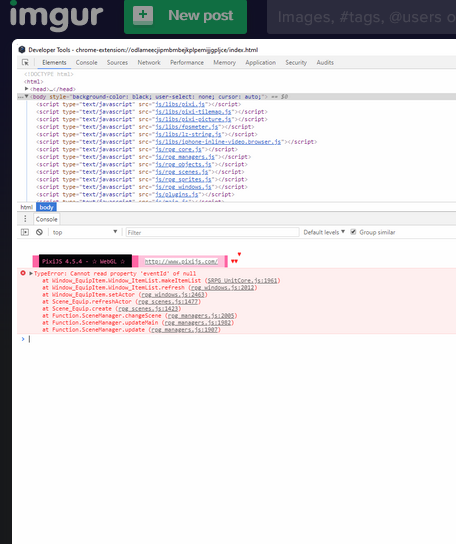Click the Developer Tools window icon
This screenshot has height=544, width=456.
22,50
